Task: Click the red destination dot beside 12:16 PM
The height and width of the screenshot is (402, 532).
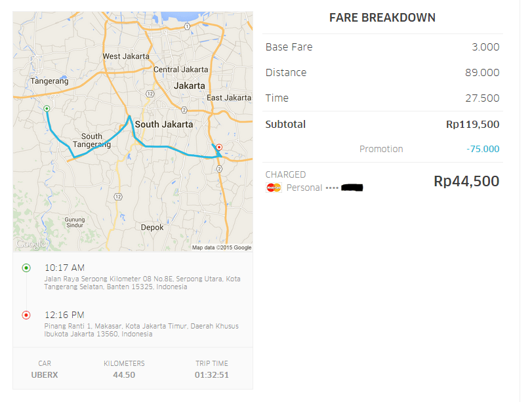Action: click(26, 313)
